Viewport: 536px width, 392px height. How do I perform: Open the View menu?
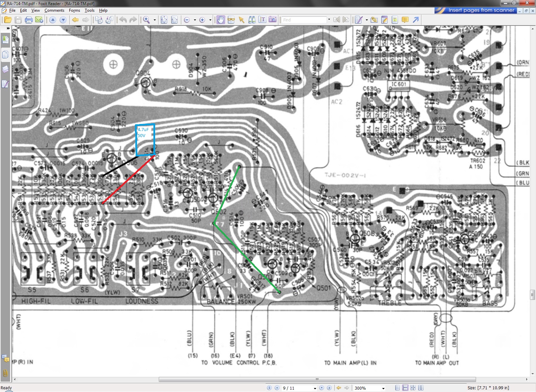(x=36, y=10)
